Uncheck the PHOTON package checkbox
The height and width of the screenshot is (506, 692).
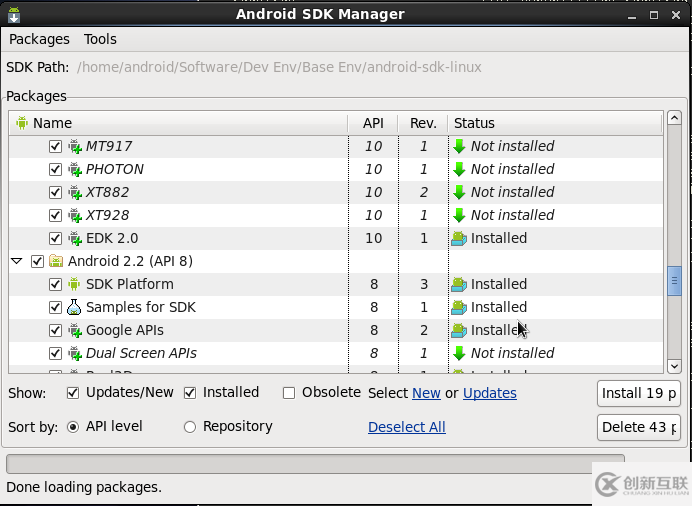click(55, 169)
